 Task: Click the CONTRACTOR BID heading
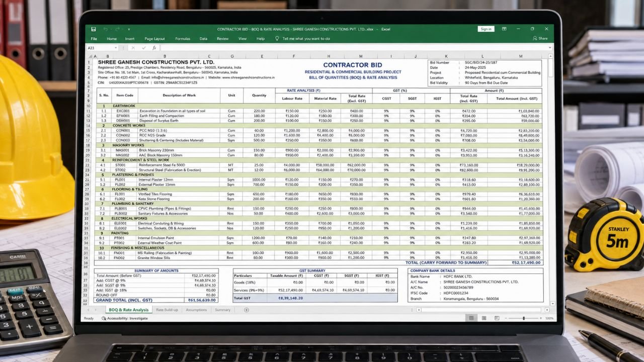[x=352, y=65]
